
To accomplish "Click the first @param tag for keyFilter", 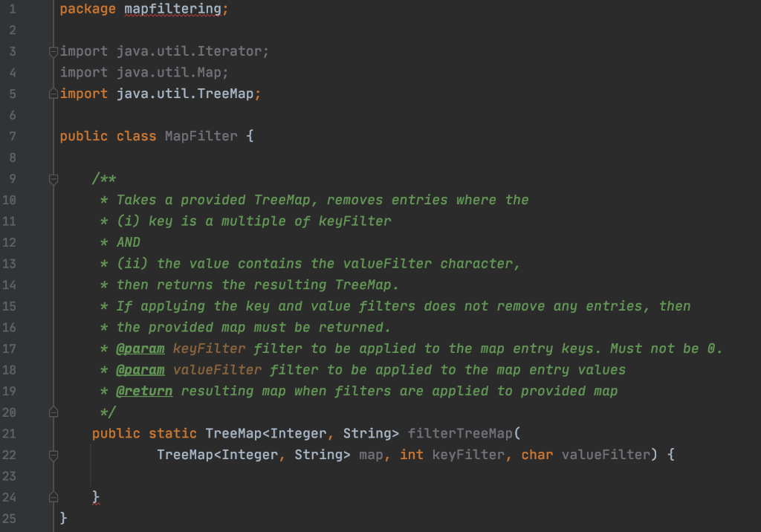I will [140, 348].
